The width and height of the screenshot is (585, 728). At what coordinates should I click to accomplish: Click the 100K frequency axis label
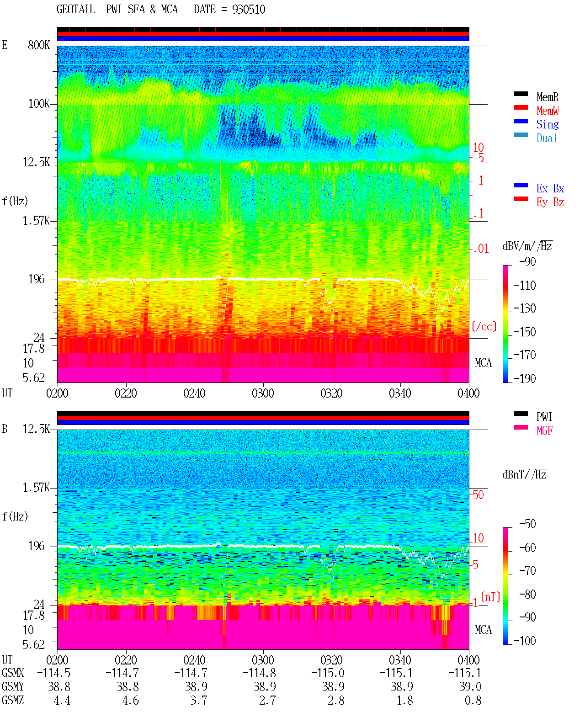point(39,104)
